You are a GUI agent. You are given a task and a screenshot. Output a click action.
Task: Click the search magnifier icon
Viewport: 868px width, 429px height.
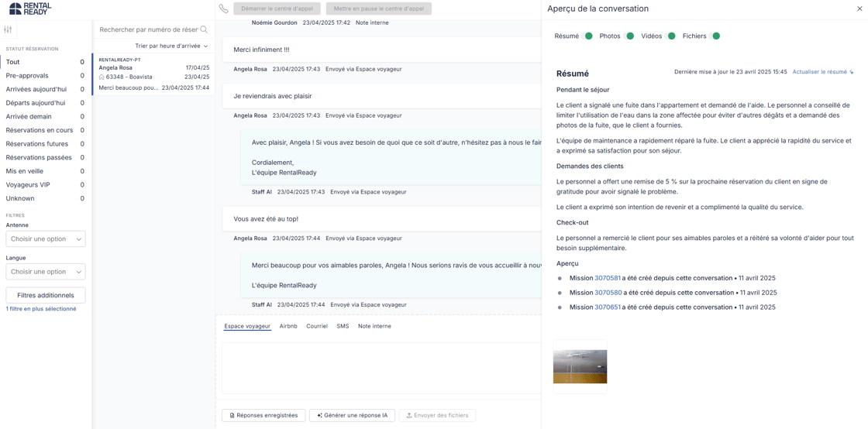point(204,30)
